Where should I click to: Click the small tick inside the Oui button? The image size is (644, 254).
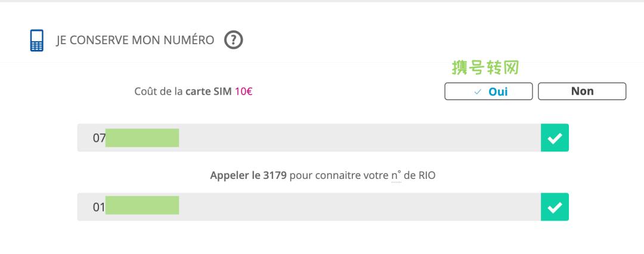tap(477, 92)
